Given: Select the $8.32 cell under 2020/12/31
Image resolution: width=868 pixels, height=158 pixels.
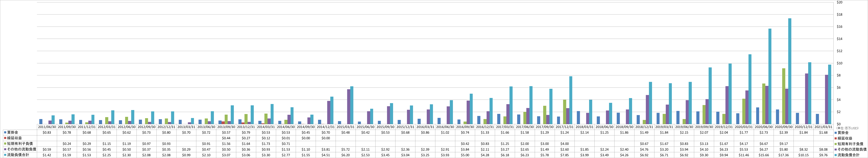Looking at the screenshot, I should point(804,149).
